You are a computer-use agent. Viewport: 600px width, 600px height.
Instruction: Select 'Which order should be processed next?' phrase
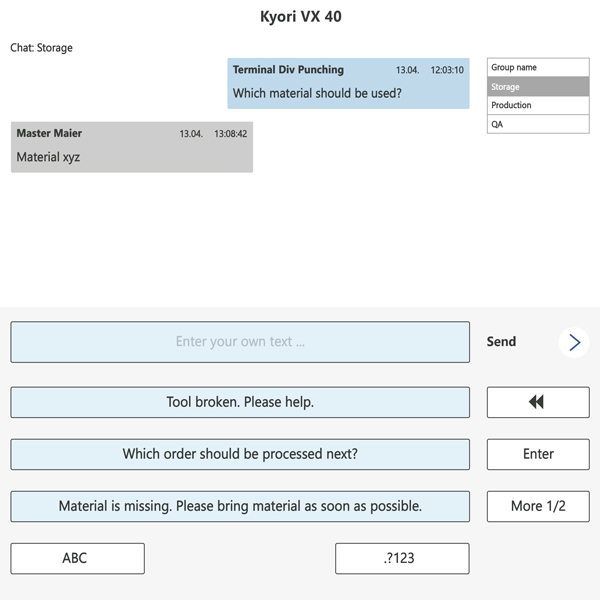click(x=240, y=454)
